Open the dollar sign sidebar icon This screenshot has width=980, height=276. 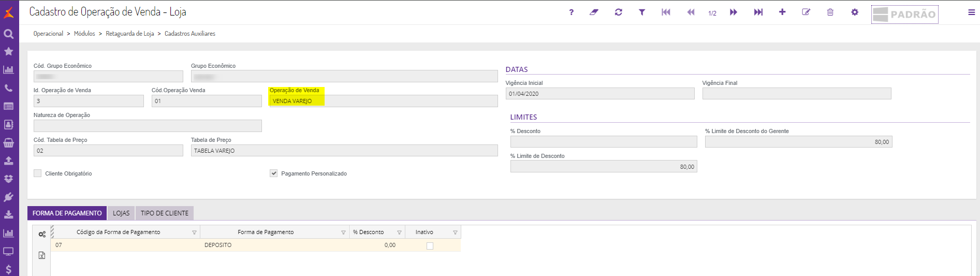(9, 270)
